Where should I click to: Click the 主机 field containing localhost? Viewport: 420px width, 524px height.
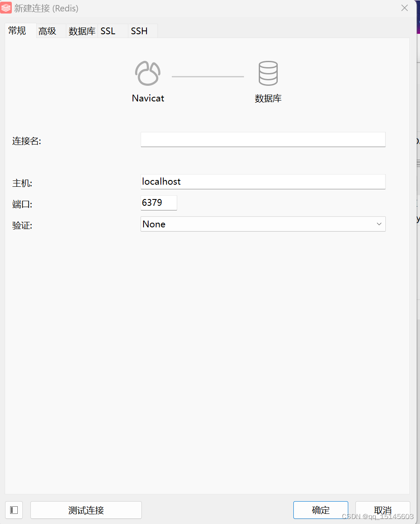click(x=263, y=182)
